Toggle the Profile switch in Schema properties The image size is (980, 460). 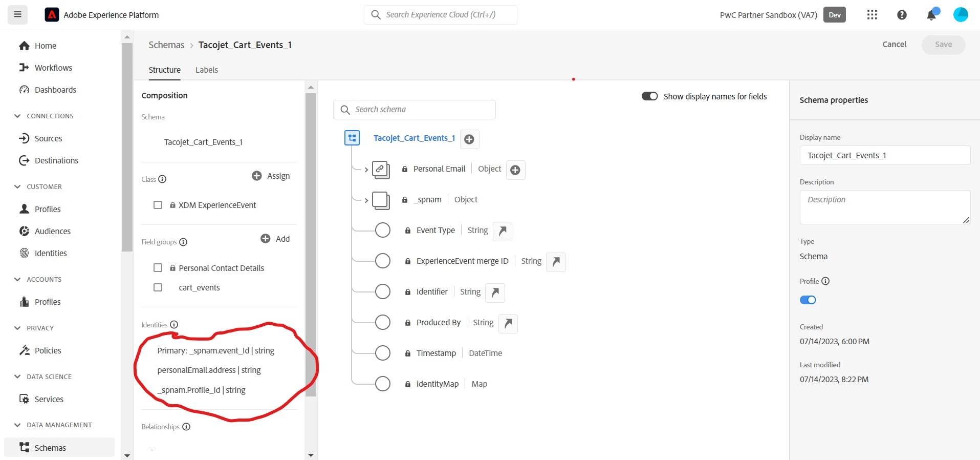[808, 300]
